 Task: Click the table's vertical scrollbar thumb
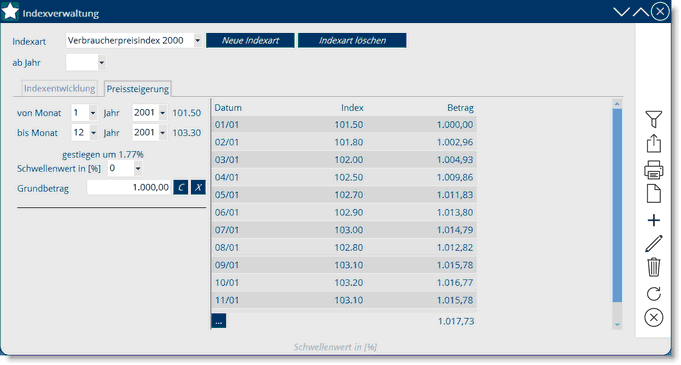[x=617, y=205]
